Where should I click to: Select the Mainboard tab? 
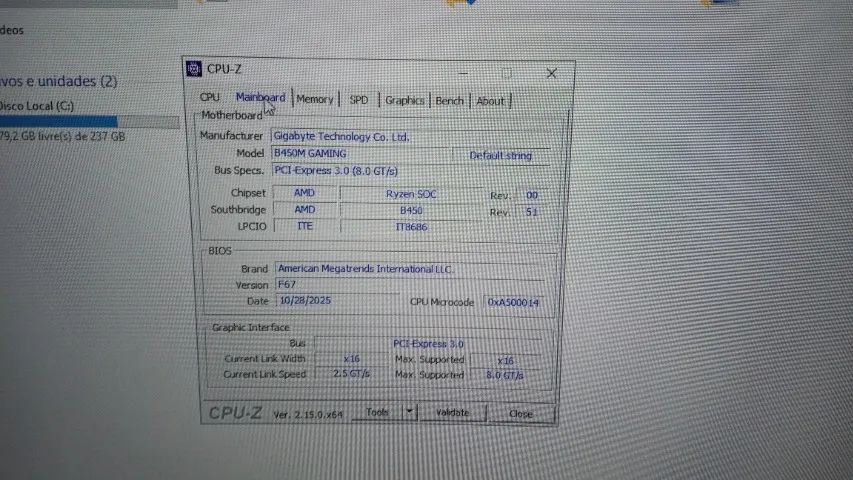click(x=260, y=97)
